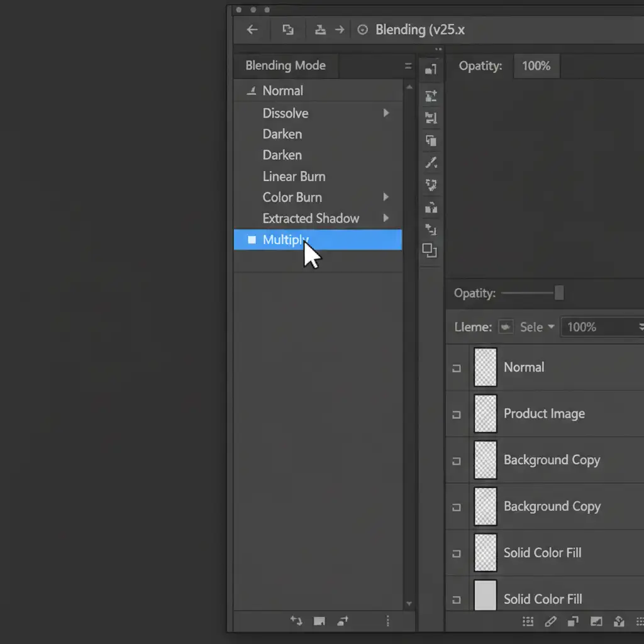Open the Blending Mode tab

pos(286,65)
